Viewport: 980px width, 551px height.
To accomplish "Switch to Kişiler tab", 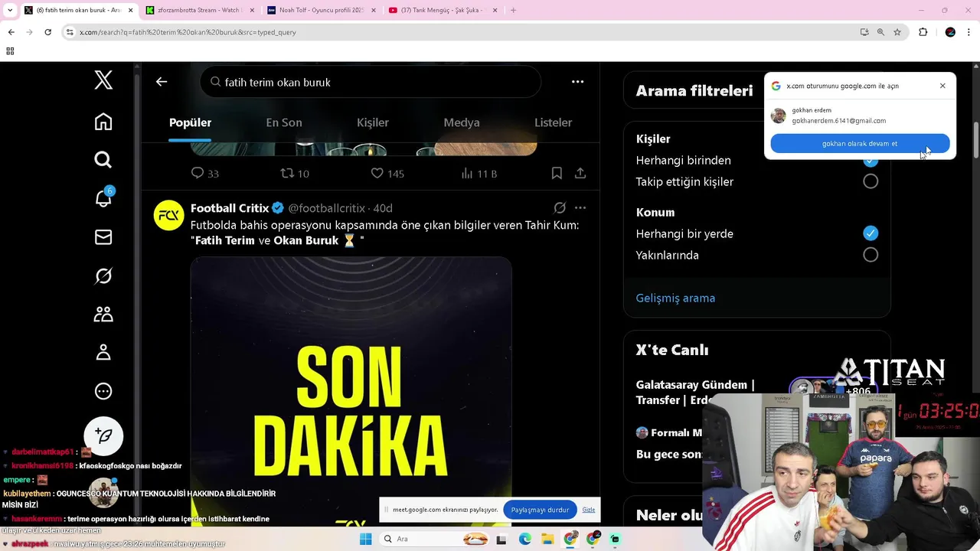I will pyautogui.click(x=373, y=122).
